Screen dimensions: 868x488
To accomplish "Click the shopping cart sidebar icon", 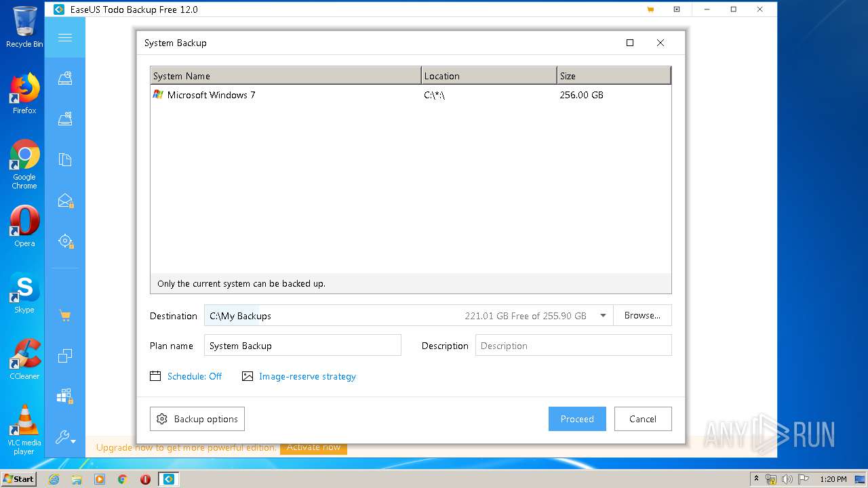I will (65, 316).
